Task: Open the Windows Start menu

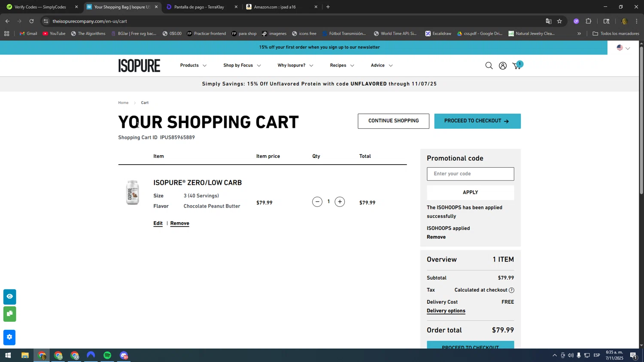Action: [8, 356]
